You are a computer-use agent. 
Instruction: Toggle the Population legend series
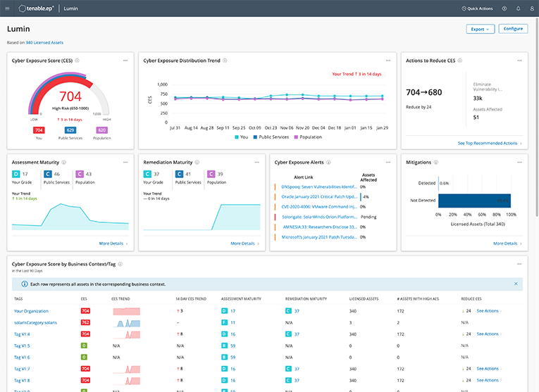click(x=308, y=137)
